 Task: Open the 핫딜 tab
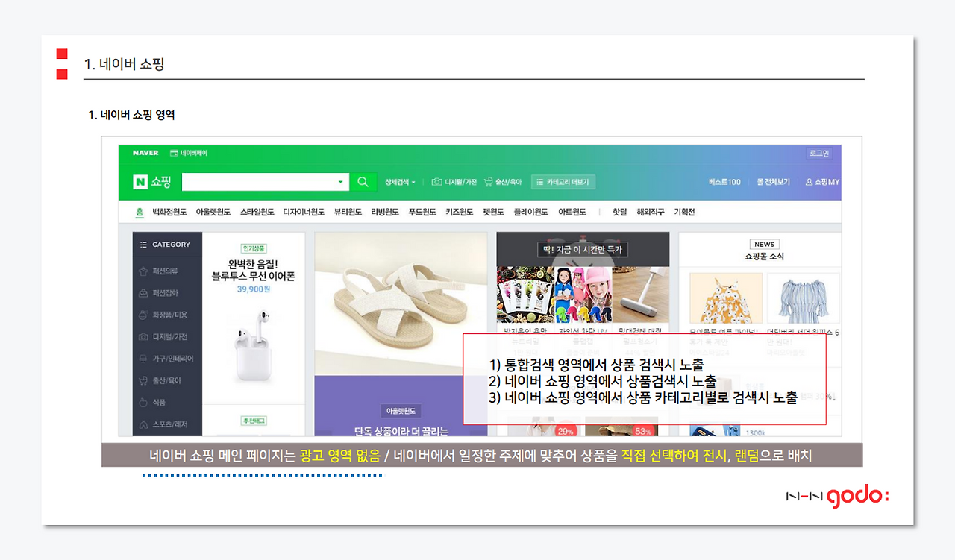point(620,212)
